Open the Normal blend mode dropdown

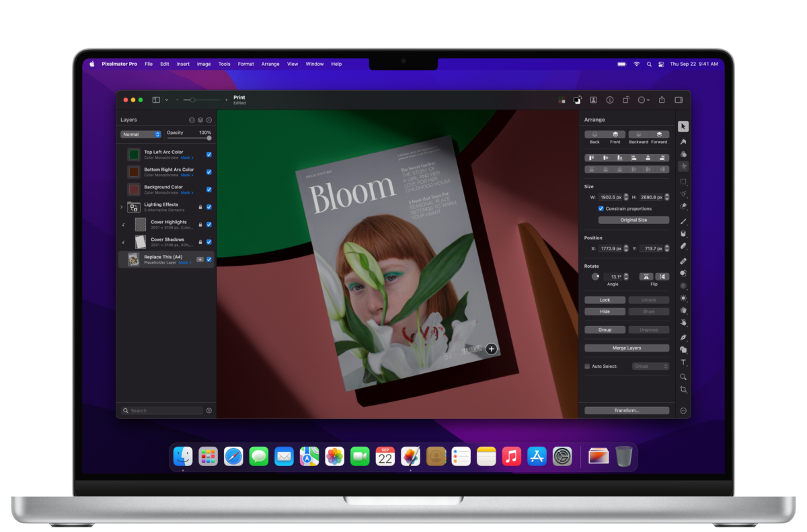[x=140, y=135]
